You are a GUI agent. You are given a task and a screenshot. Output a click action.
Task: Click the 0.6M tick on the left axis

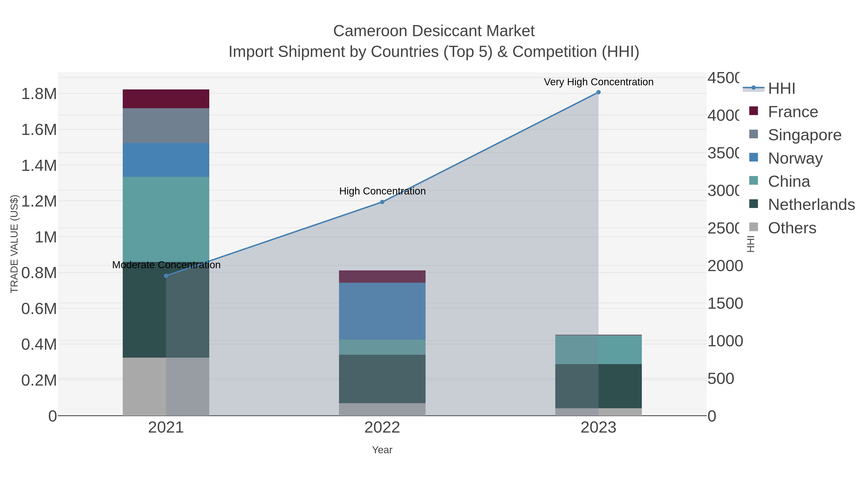[x=39, y=309]
